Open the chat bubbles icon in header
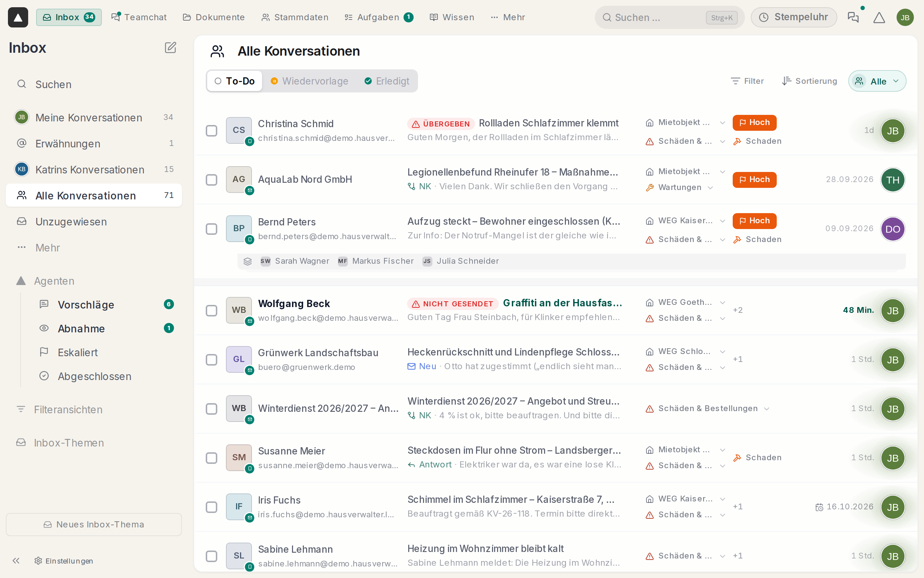 pyautogui.click(x=853, y=17)
